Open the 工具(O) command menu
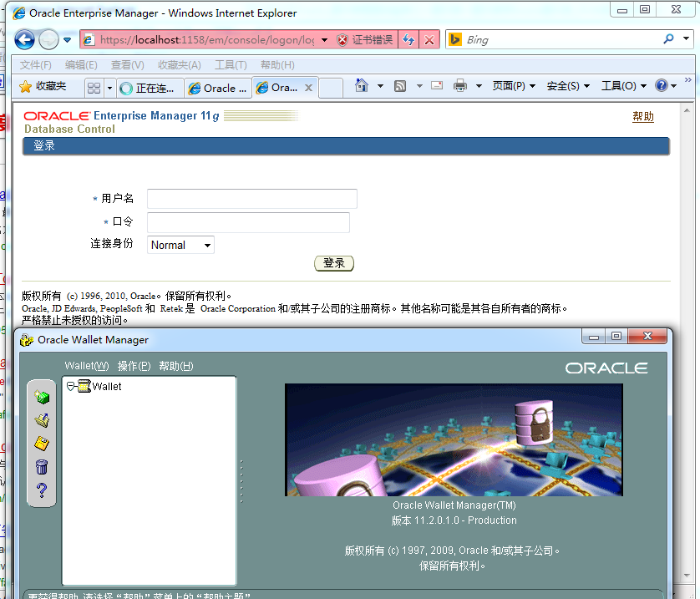Viewport: 700px width, 599px height. (x=624, y=86)
